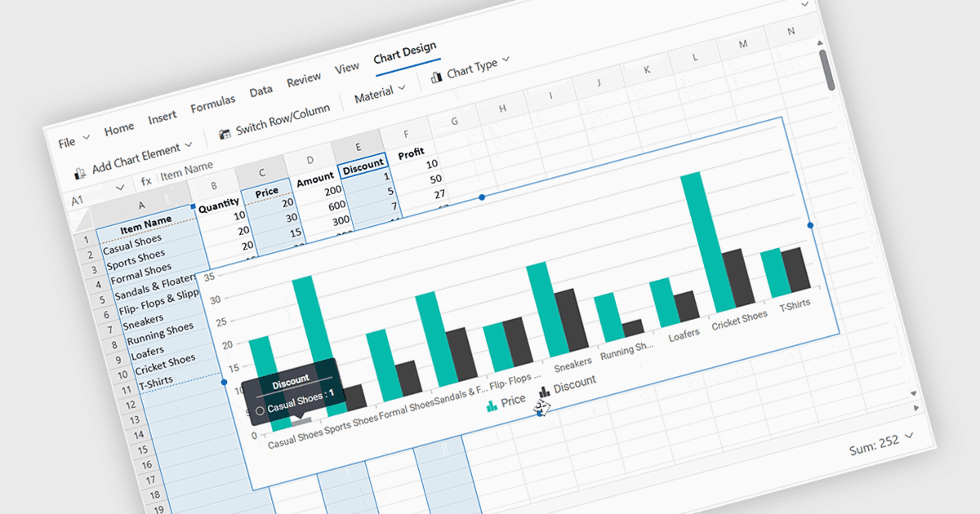Select column A header
Image resolution: width=980 pixels, height=514 pixels.
tap(140, 205)
